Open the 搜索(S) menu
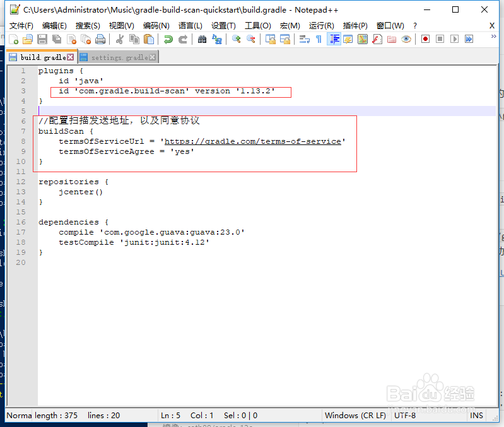 coord(88,26)
